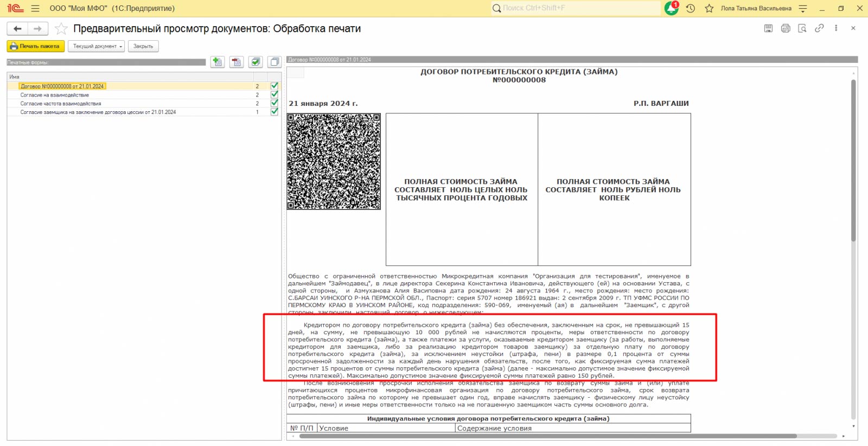Click the search field Поиск Ctrl+Shift+F
This screenshot has width=868, height=446.
coord(576,8)
